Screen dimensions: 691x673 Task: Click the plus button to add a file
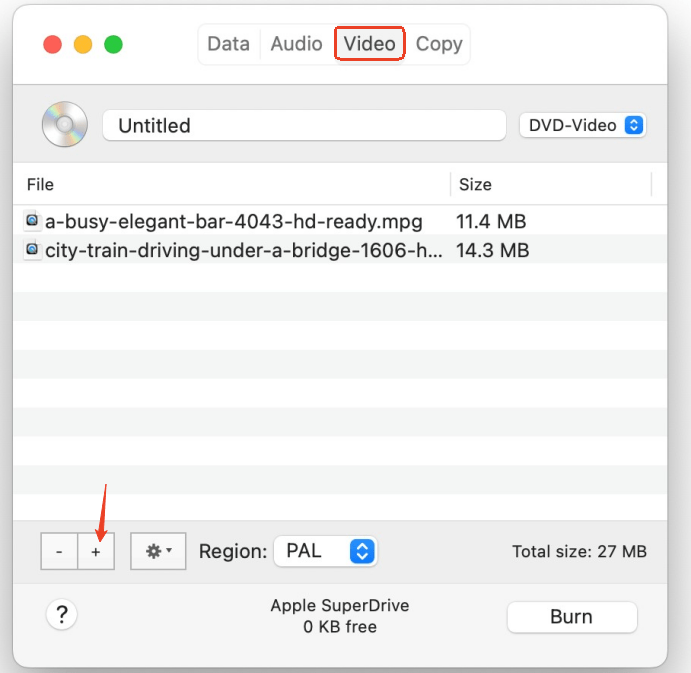tap(96, 551)
